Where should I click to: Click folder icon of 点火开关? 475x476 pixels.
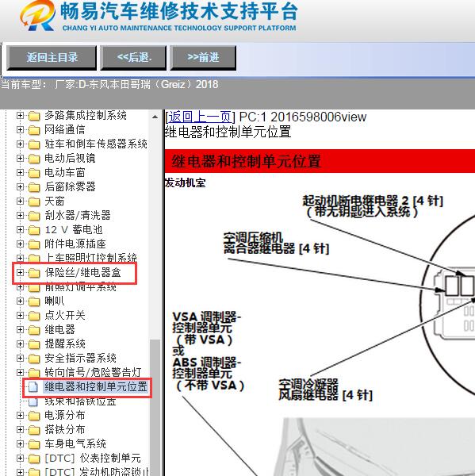tap(34, 316)
